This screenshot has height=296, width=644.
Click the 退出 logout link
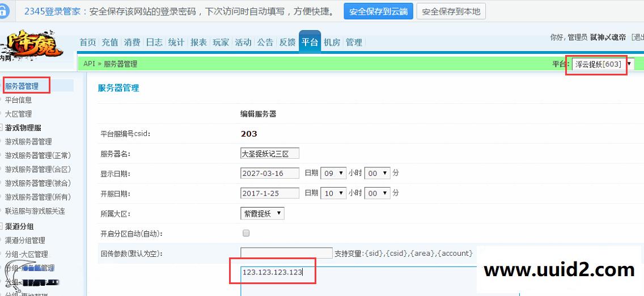pyautogui.click(x=638, y=37)
